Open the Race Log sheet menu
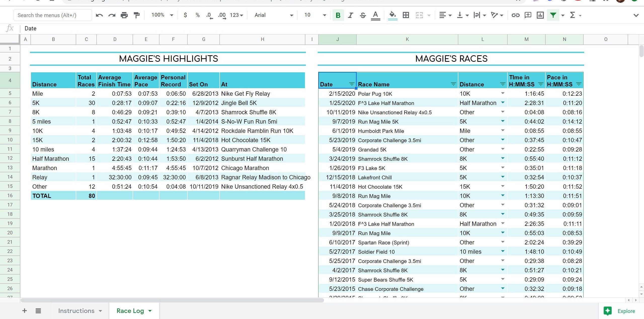Viewport: 644px width, 319px height. click(150, 311)
